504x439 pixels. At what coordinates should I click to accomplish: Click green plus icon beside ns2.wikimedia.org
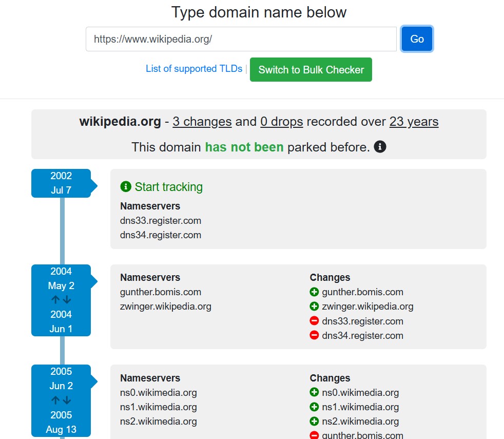314,422
